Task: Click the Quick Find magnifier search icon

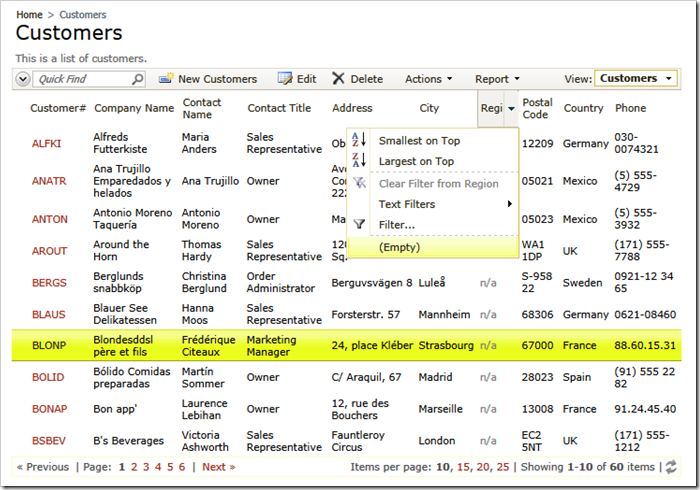Action: click(x=137, y=79)
